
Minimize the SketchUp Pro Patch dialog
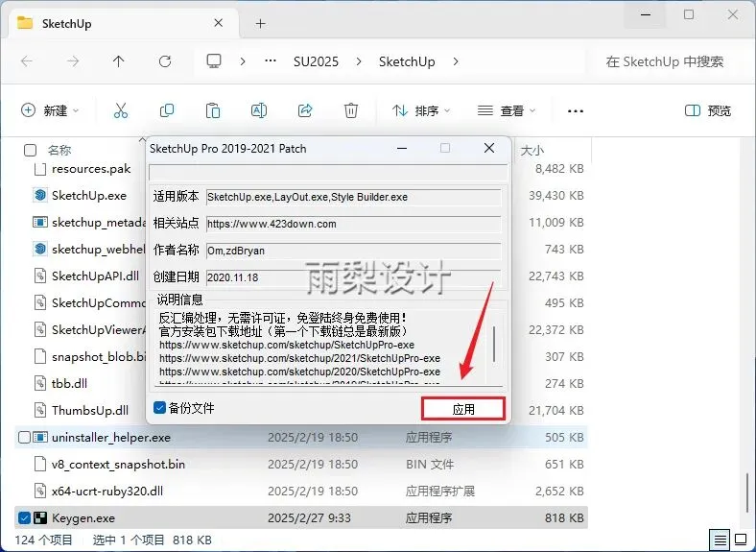(402, 148)
